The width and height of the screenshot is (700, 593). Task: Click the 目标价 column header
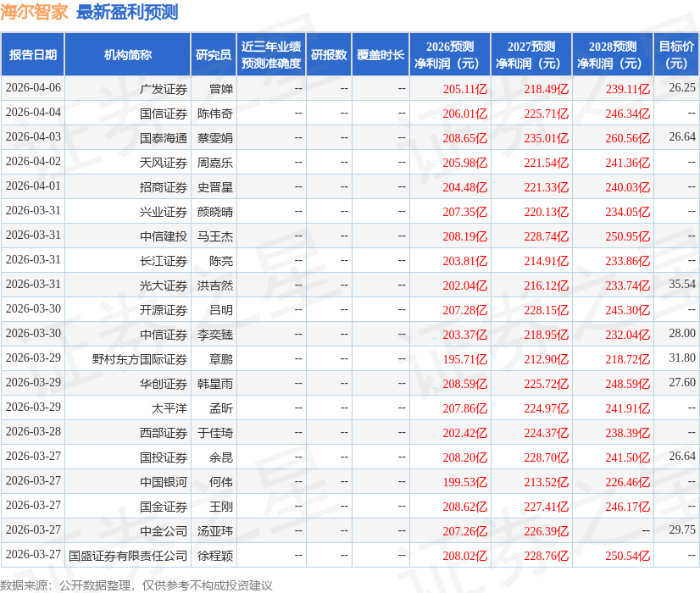coord(673,53)
